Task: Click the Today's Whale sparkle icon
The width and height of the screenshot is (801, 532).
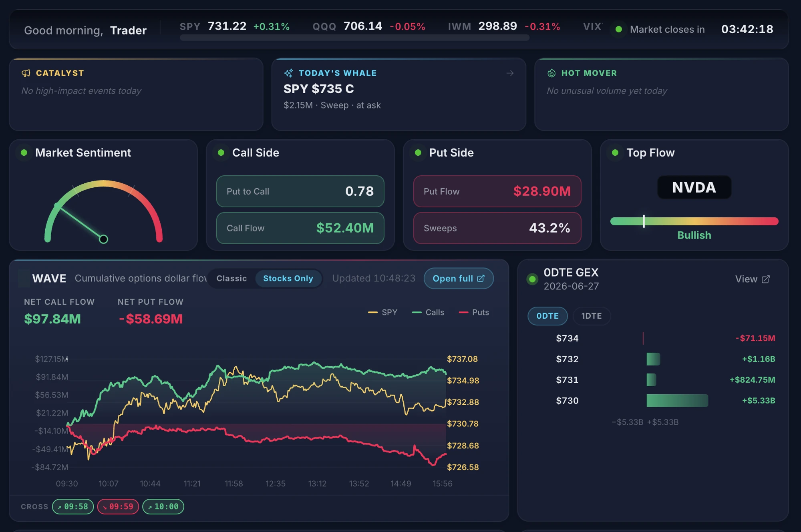Action: point(288,73)
